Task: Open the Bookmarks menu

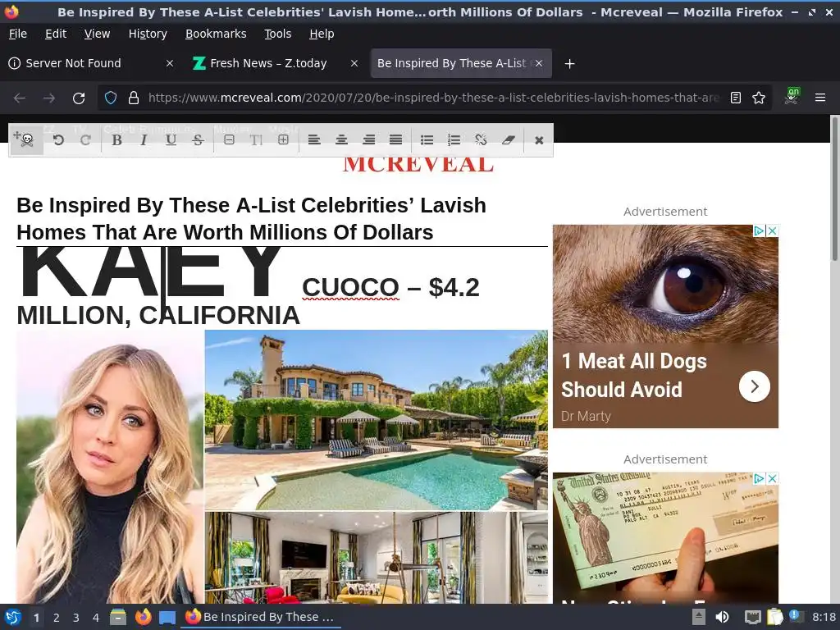Action: [x=216, y=34]
